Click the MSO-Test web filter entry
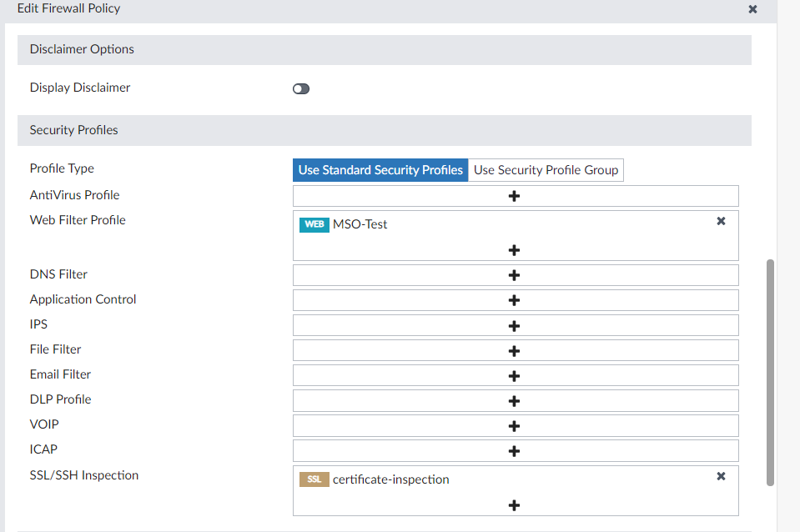The image size is (800, 532). tap(360, 224)
